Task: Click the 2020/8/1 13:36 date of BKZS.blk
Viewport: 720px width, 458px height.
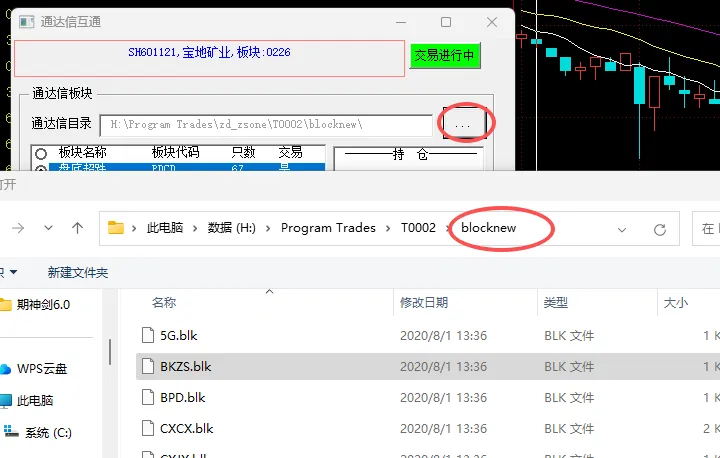Action: click(x=443, y=367)
